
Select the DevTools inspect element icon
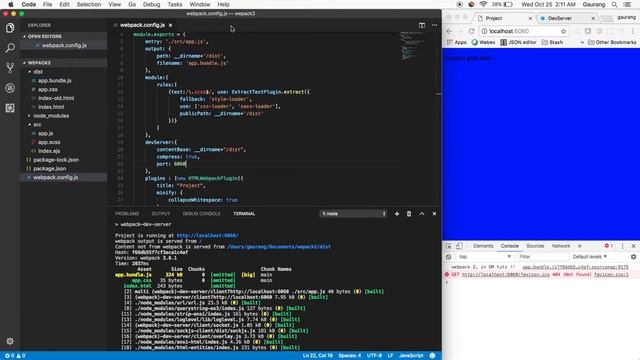(449, 246)
